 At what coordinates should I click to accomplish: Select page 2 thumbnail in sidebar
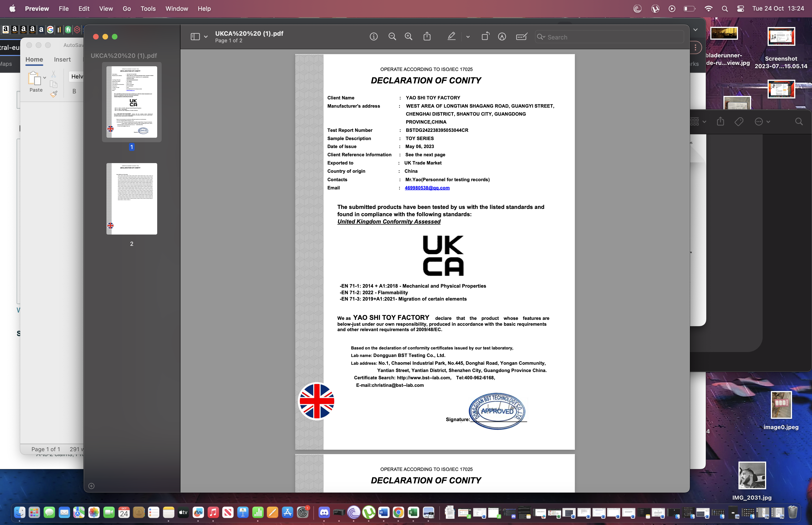[132, 199]
